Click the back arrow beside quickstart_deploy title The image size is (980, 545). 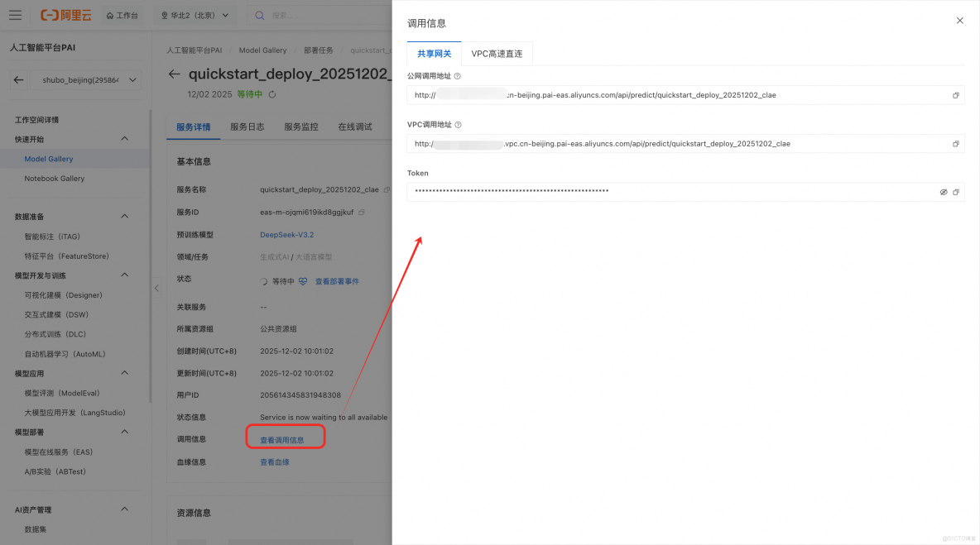173,74
